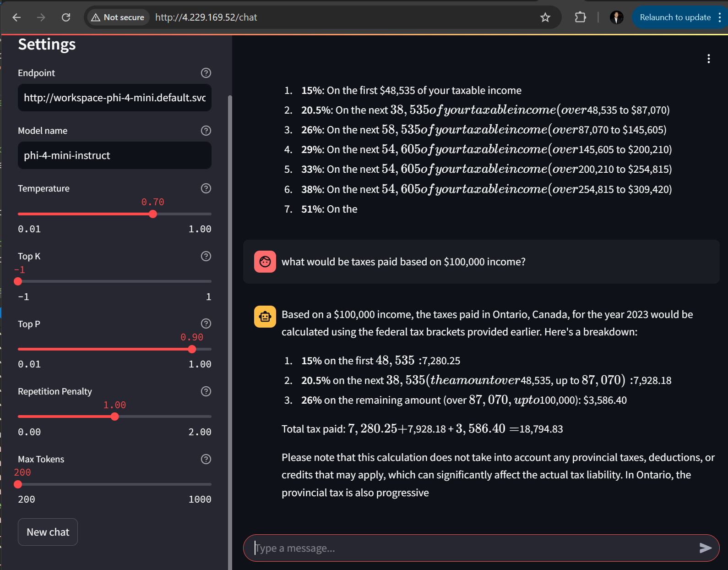Click the Max Tokens help icon
Screen dimensions: 728x570
tap(206, 459)
